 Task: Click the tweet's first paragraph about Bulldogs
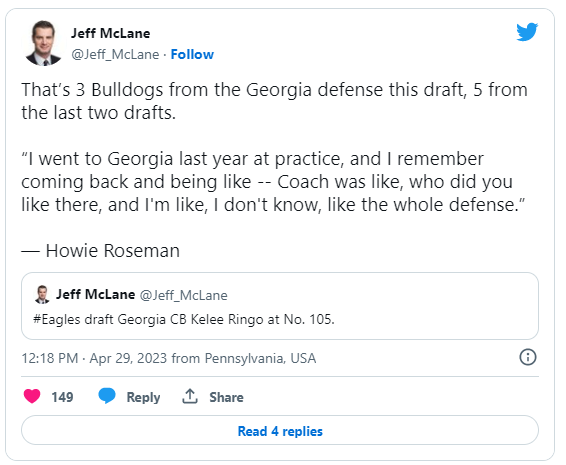pos(274,101)
